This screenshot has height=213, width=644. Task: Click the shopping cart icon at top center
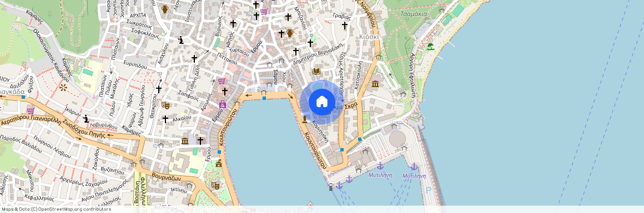[x=264, y=12]
